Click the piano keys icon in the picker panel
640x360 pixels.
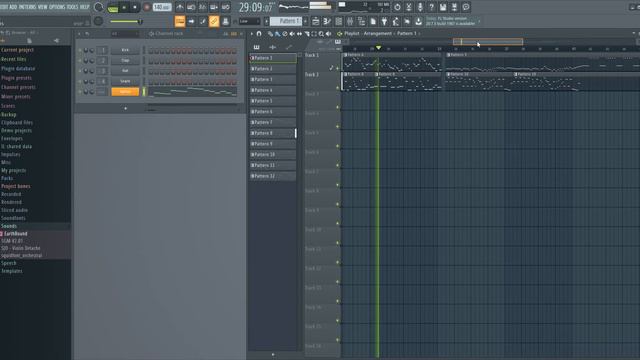point(256,47)
